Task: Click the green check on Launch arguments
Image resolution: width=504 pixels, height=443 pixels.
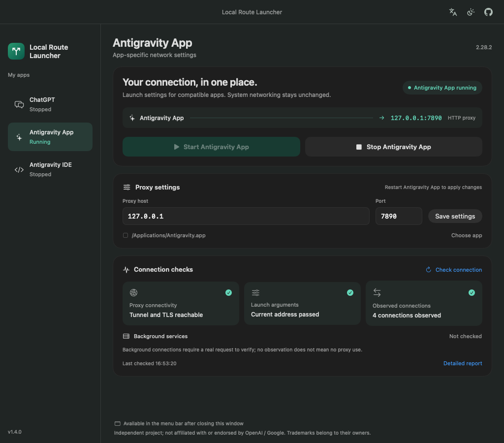Action: [350, 292]
